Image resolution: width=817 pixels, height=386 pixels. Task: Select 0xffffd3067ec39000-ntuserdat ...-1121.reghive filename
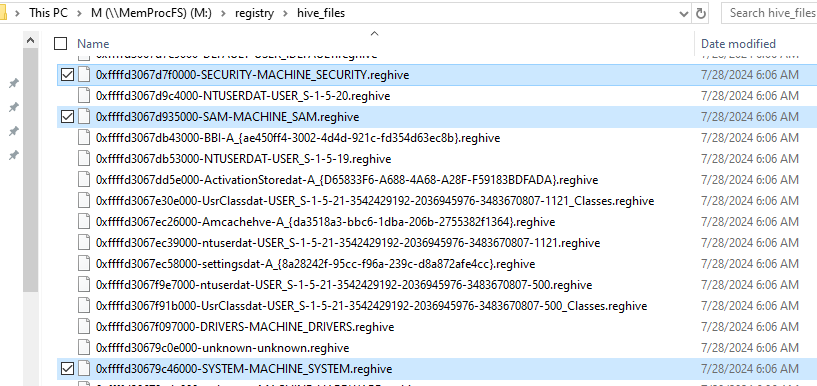coord(348,243)
